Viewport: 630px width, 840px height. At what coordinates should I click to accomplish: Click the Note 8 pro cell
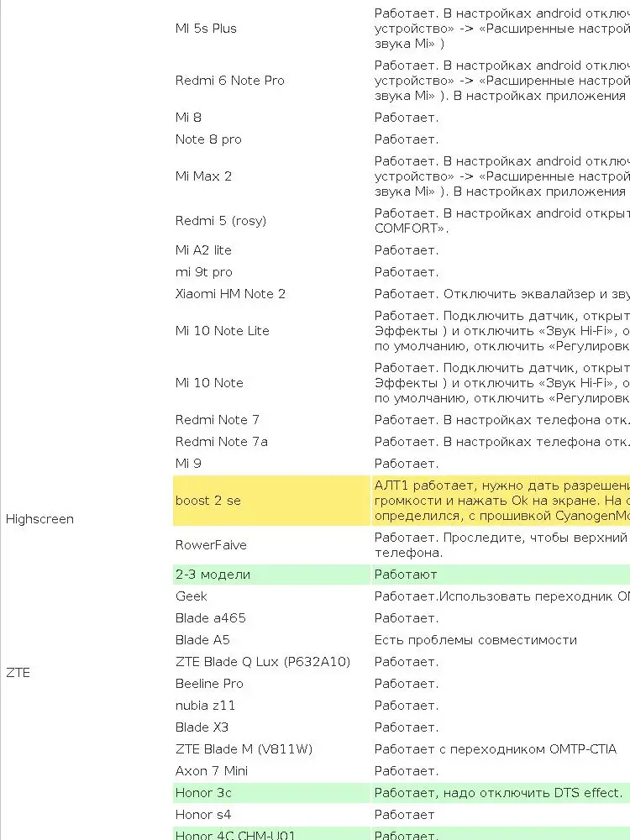[x=208, y=139]
